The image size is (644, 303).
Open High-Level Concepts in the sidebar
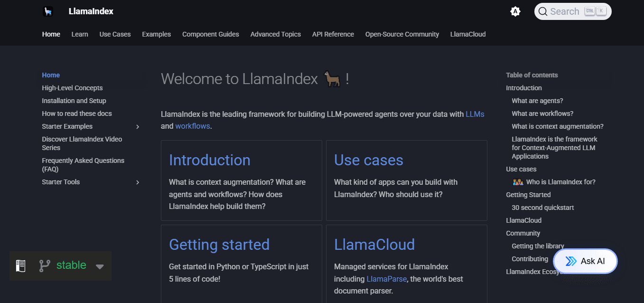(x=72, y=88)
